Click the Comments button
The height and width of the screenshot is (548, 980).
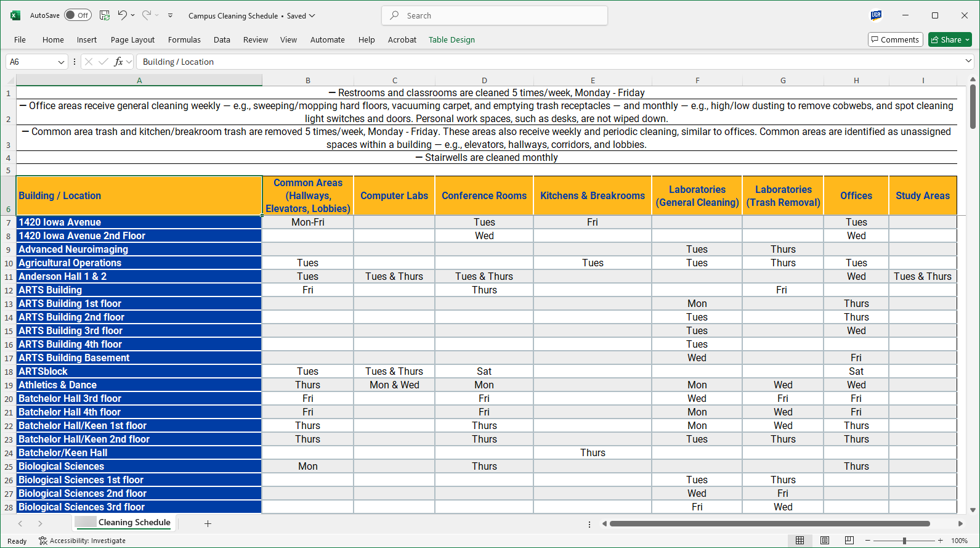click(x=895, y=39)
